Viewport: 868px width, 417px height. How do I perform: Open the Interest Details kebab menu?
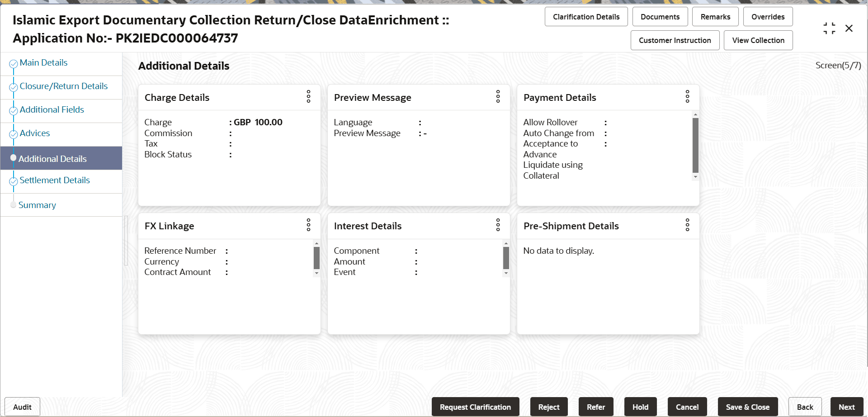pyautogui.click(x=498, y=225)
